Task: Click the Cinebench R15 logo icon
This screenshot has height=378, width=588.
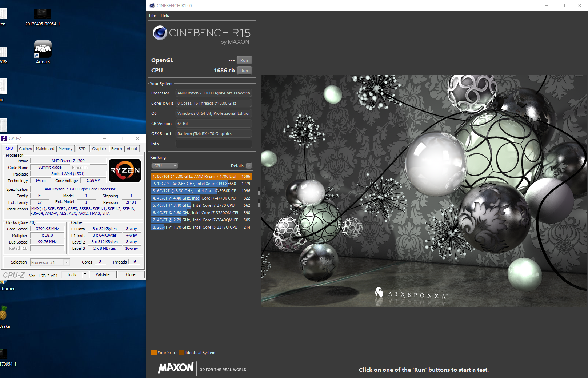Action: point(160,33)
